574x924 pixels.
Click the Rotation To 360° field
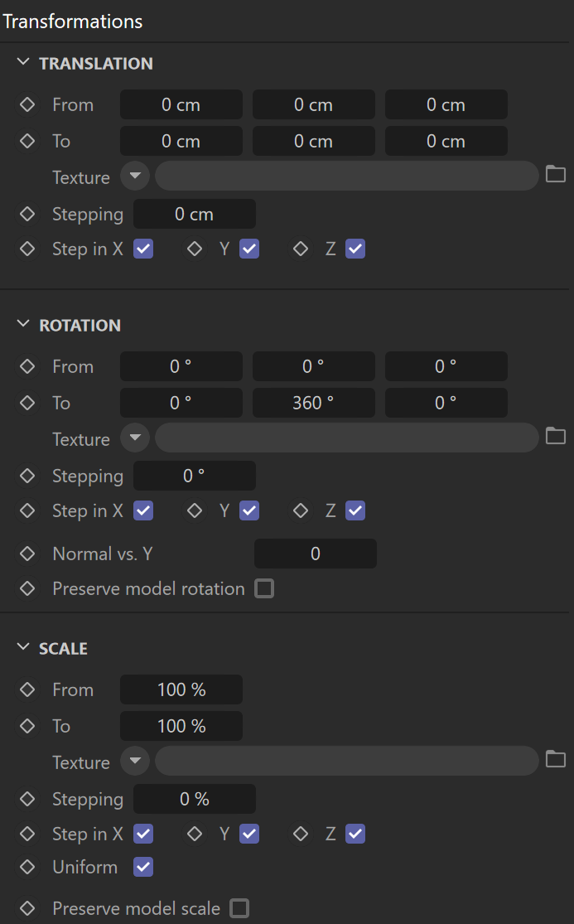click(313, 403)
